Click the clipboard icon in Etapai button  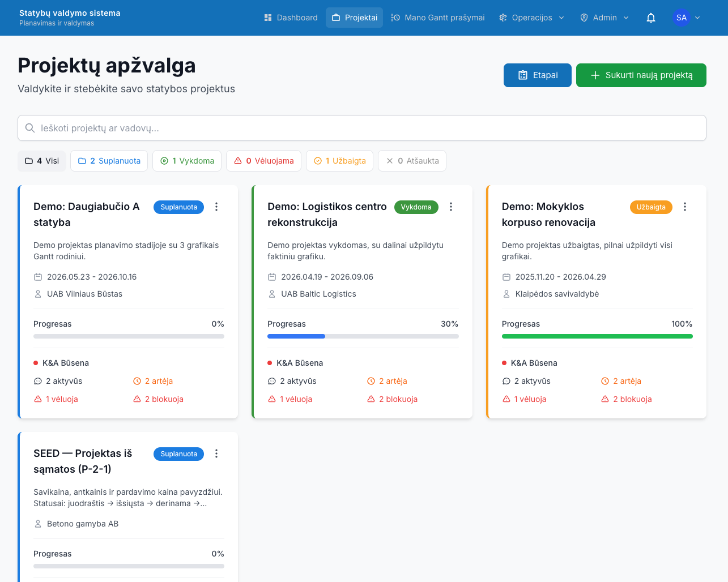tap(523, 75)
